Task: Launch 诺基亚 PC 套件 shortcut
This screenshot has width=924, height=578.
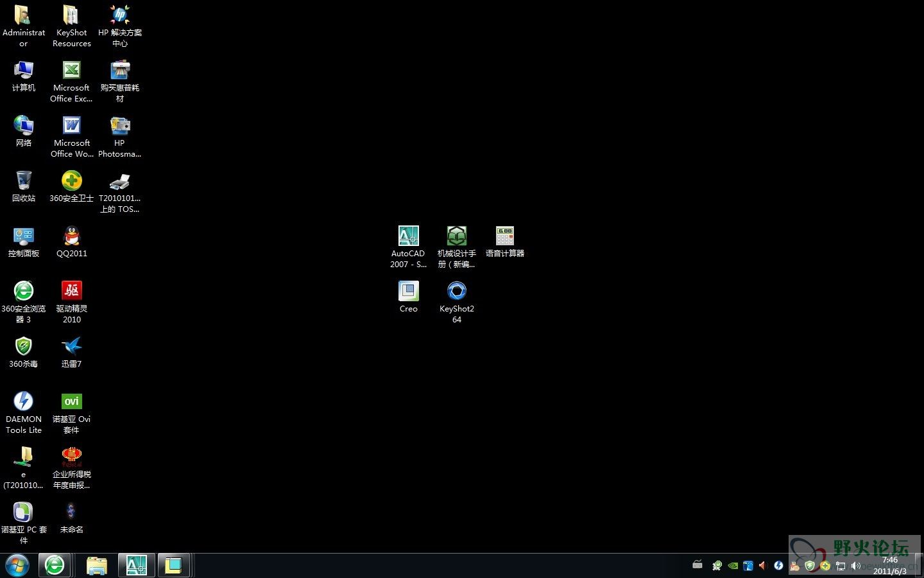Action: click(23, 512)
